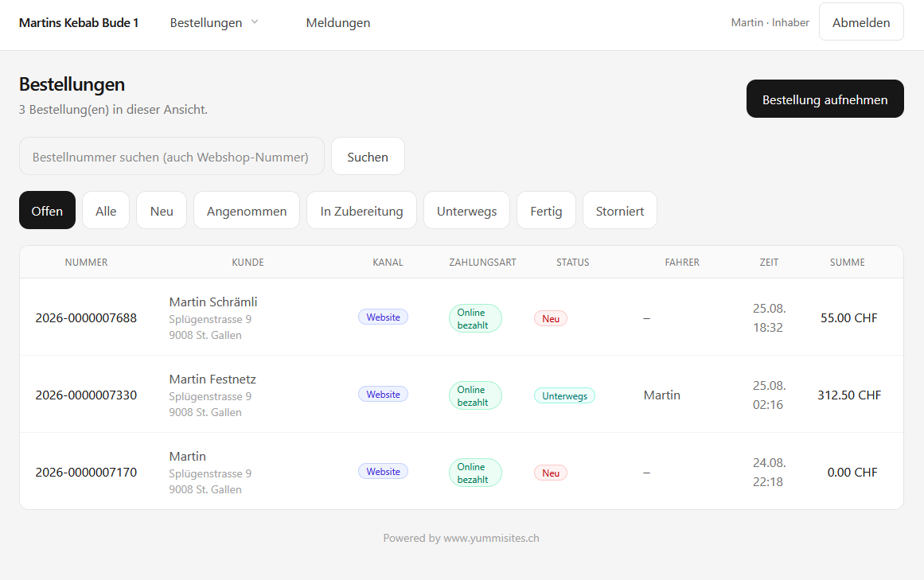Click the ZEIT column header
Viewport: 924px width, 580px height.
(x=769, y=263)
